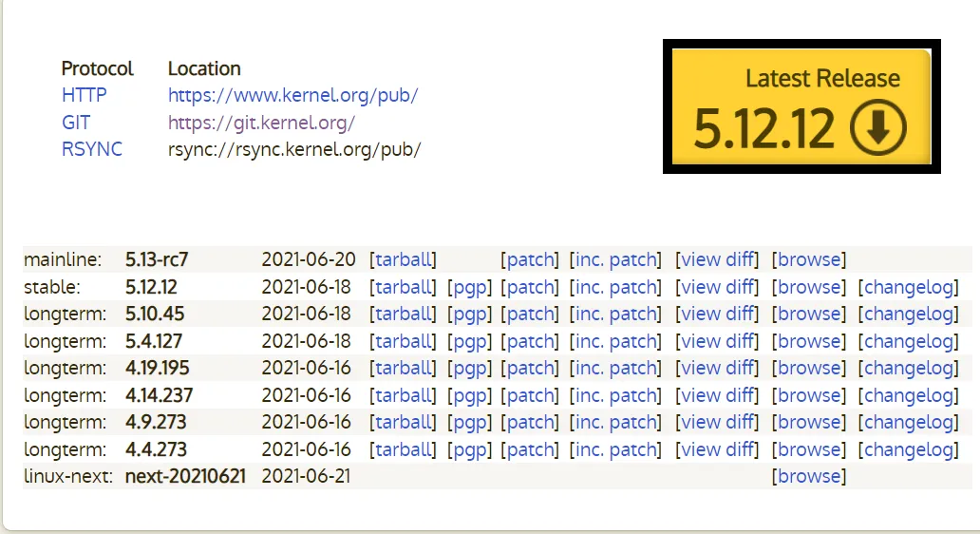Open inc. patch for longterm 4.9.273

(x=615, y=423)
